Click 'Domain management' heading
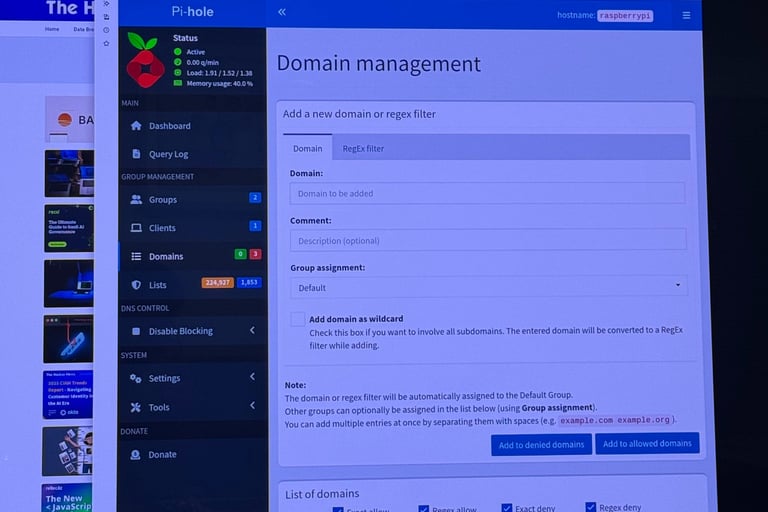Viewport: 768px width, 512px height. pyautogui.click(x=379, y=64)
